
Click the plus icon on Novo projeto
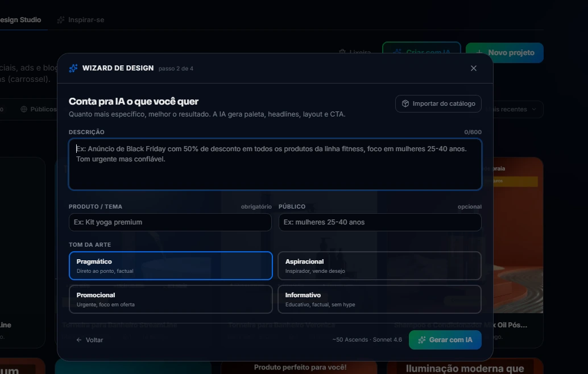[x=479, y=53]
